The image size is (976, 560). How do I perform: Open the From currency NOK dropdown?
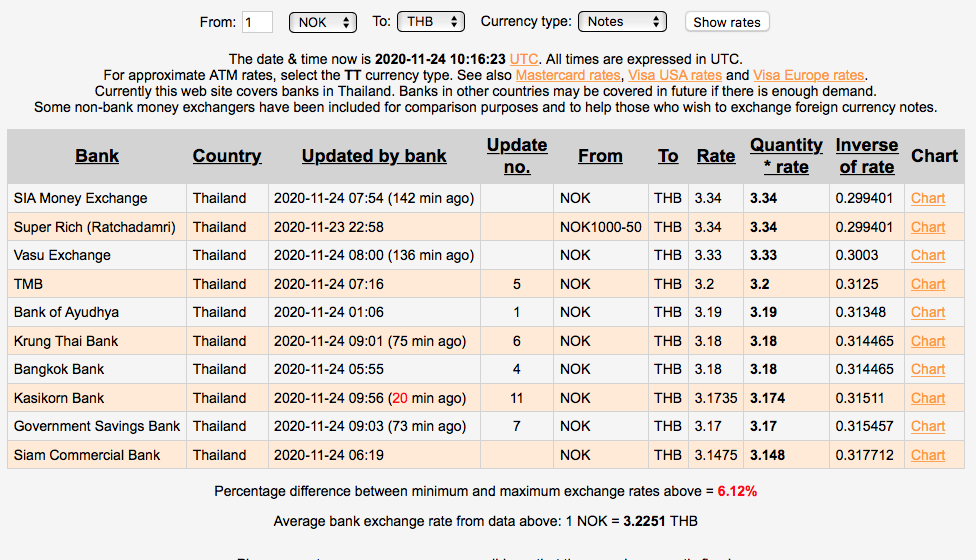pos(322,22)
